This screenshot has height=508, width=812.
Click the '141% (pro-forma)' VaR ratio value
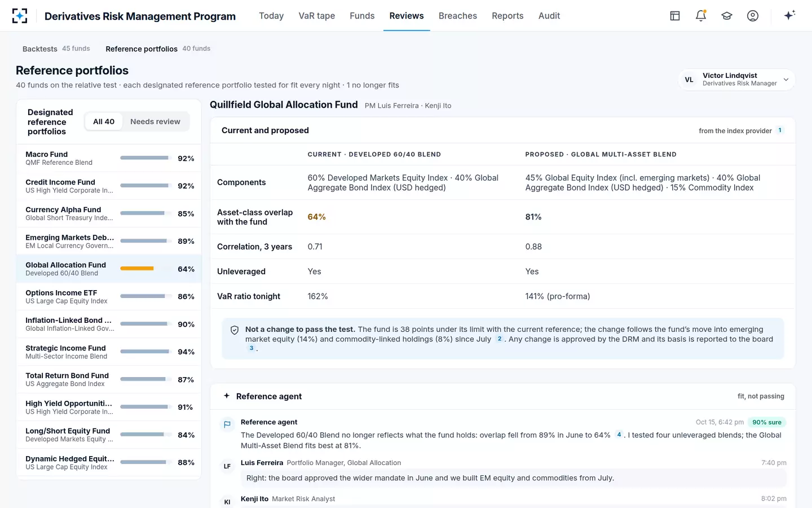(x=558, y=296)
